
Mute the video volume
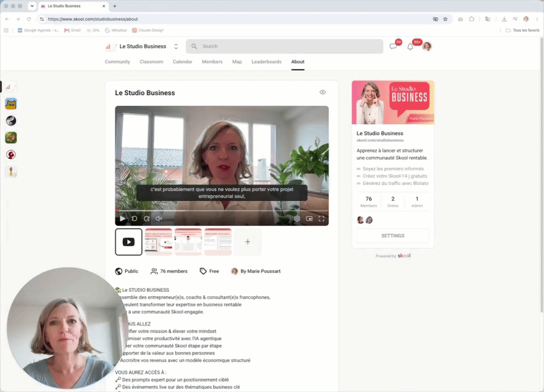click(x=159, y=219)
